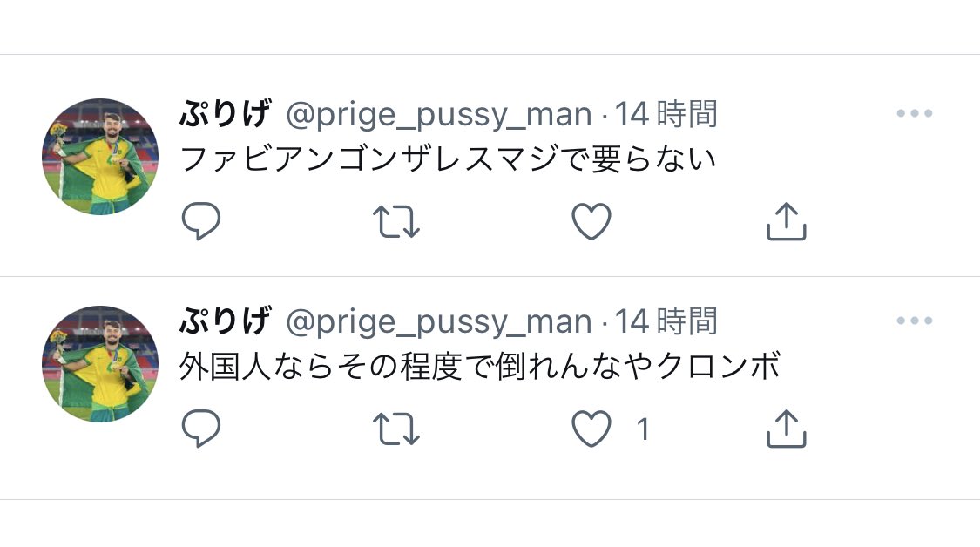Screen dimensions: 980x547
Task: Share the first tweet
Action: 787,221
